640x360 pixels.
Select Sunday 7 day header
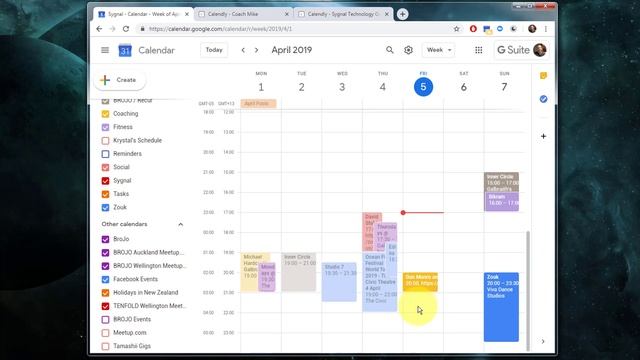[504, 87]
